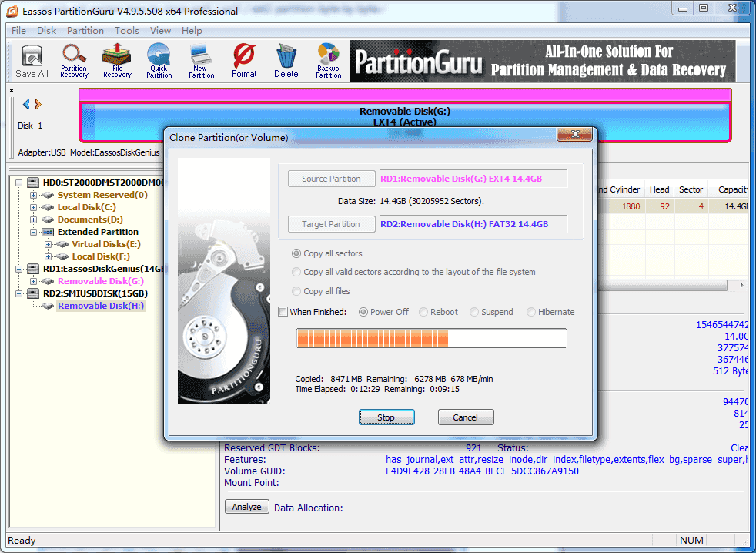
Task: Expand the Removable Disk(G:) node
Action: (33, 281)
